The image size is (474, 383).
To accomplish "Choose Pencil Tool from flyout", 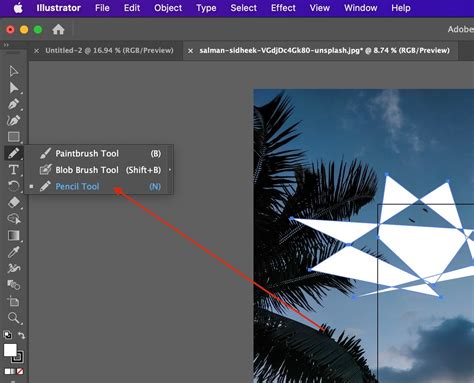I will [99, 186].
